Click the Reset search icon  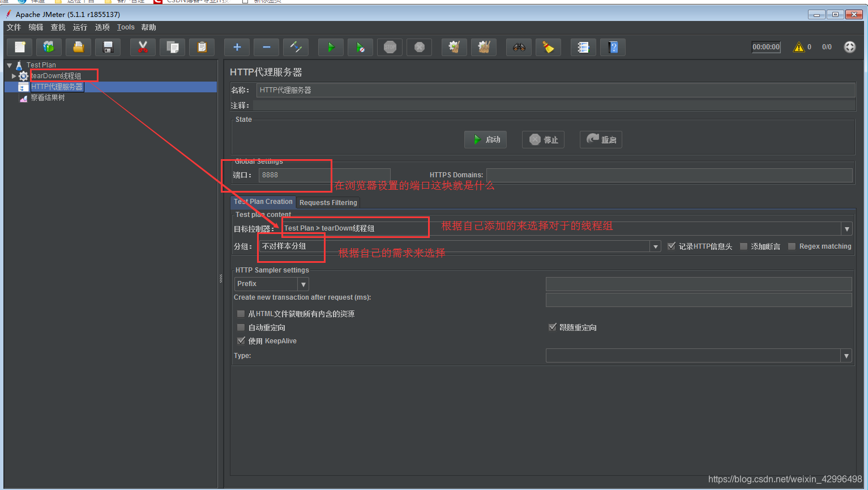point(548,47)
